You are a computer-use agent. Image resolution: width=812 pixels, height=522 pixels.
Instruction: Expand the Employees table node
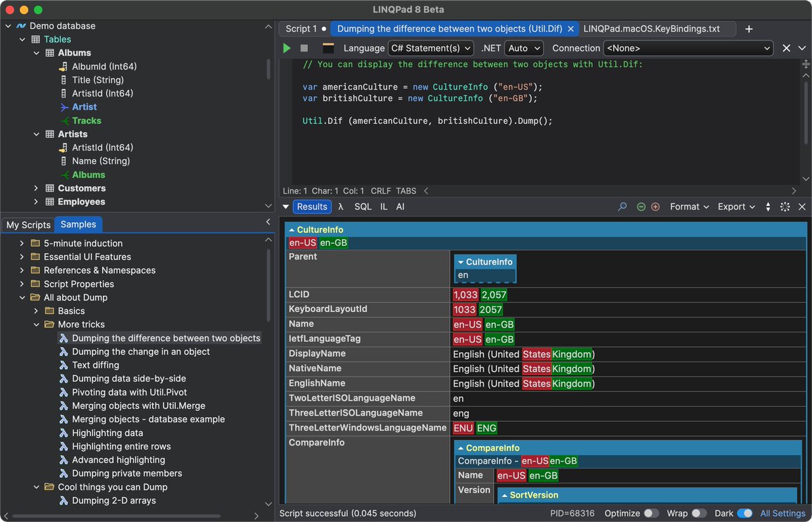37,202
